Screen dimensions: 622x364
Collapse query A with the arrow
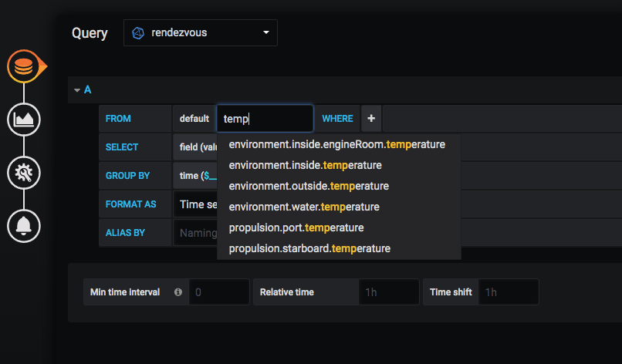(77, 90)
